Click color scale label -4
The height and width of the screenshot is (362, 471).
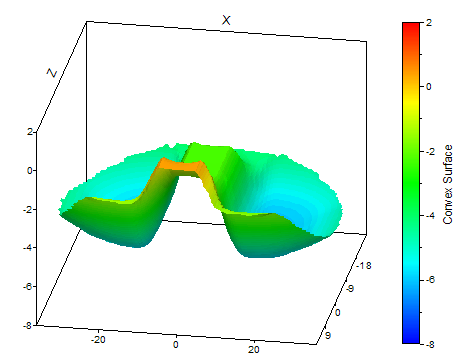430,215
